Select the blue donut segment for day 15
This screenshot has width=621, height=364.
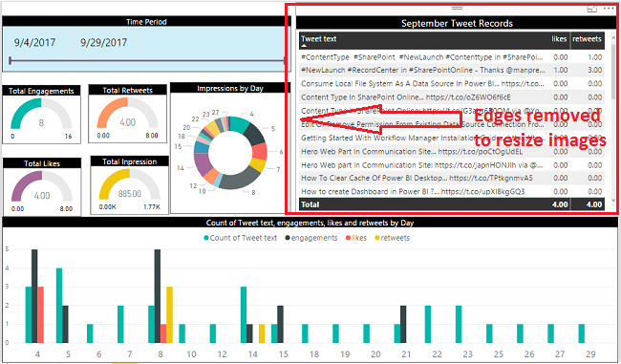point(202,147)
